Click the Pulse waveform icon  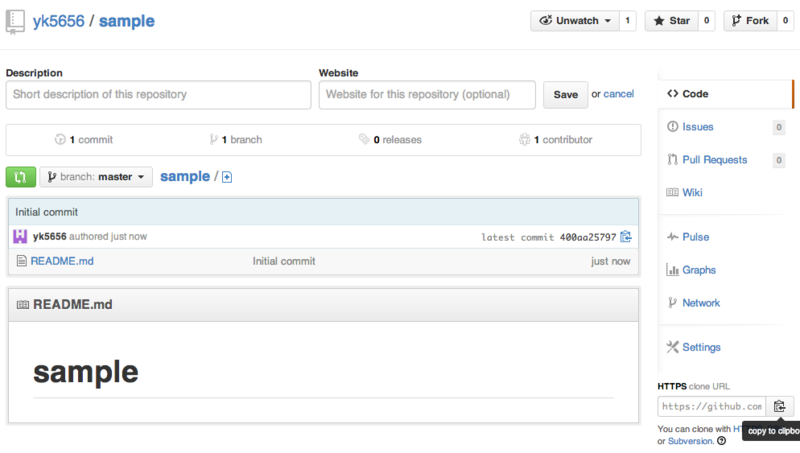(672, 237)
